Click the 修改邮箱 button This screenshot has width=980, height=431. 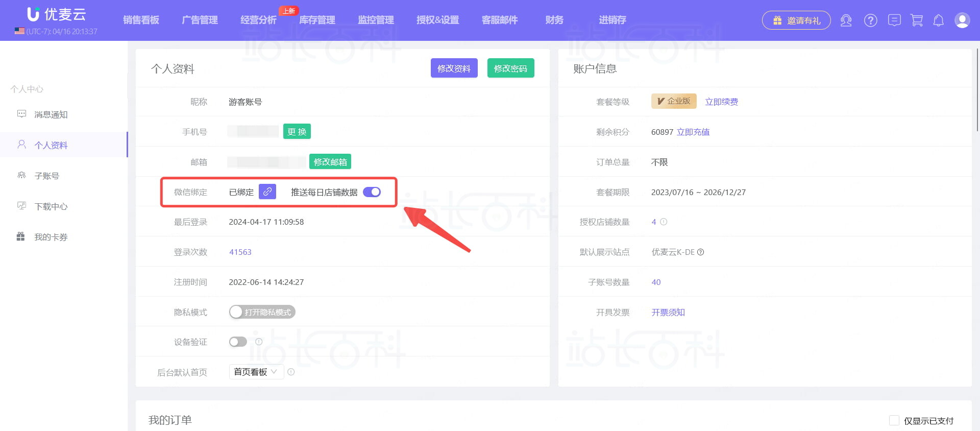[330, 161]
